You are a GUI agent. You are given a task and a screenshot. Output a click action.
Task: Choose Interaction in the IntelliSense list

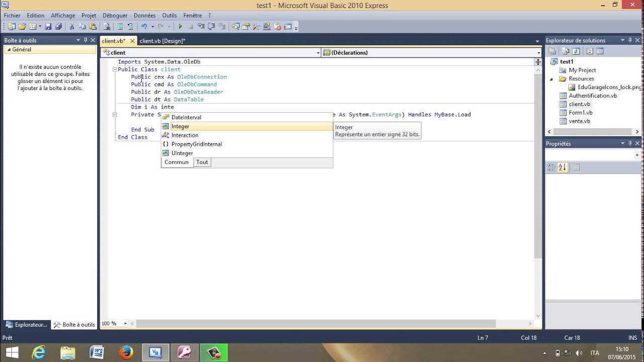[247, 135]
